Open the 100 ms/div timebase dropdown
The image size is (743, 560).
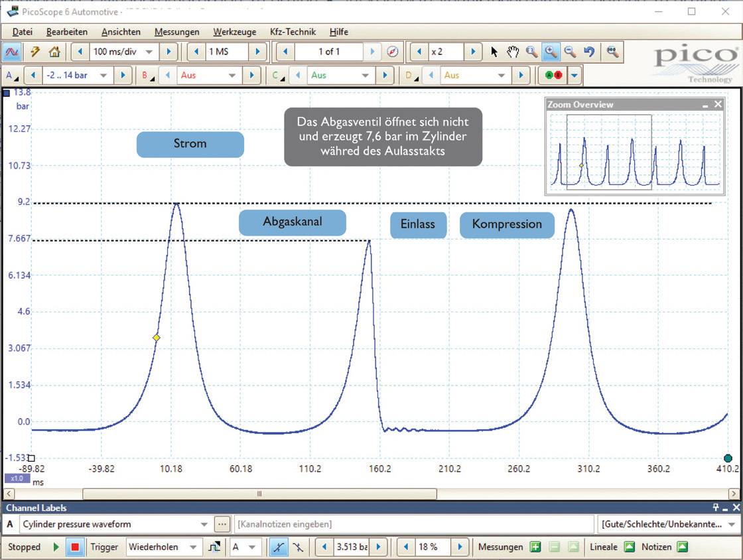149,52
